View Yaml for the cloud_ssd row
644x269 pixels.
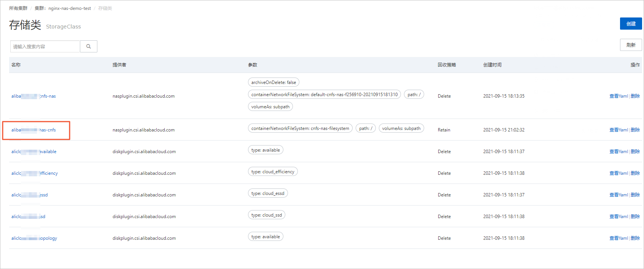pyautogui.click(x=619, y=217)
